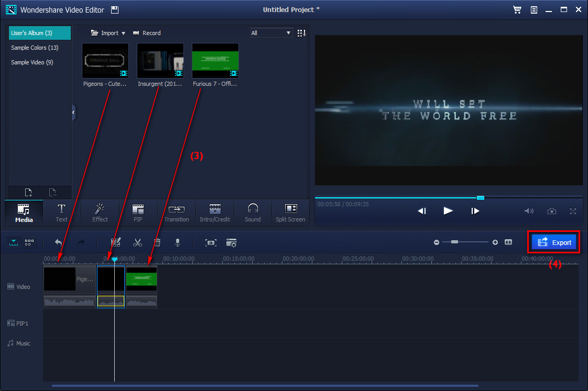Viewport: 588px width, 391px height.
Task: Take a snapshot with the camera icon
Action: click(x=551, y=211)
